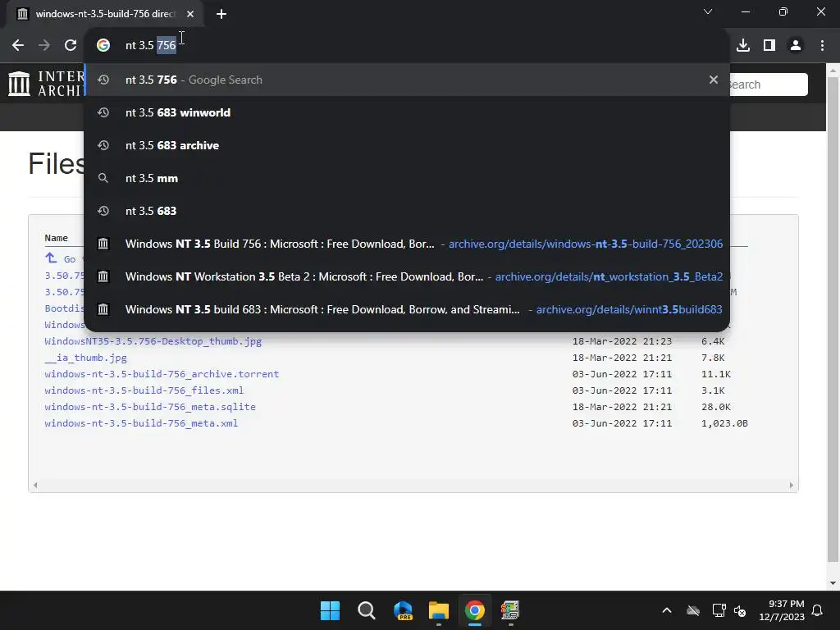The height and width of the screenshot is (630, 840).
Task: Open the tab search chevron
Action: tap(708, 11)
